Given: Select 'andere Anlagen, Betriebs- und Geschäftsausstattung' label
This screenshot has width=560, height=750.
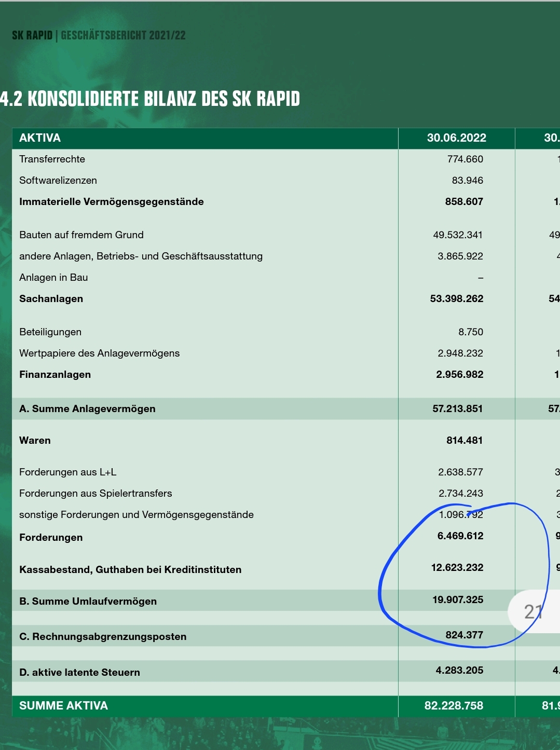Looking at the screenshot, I should point(141,256).
